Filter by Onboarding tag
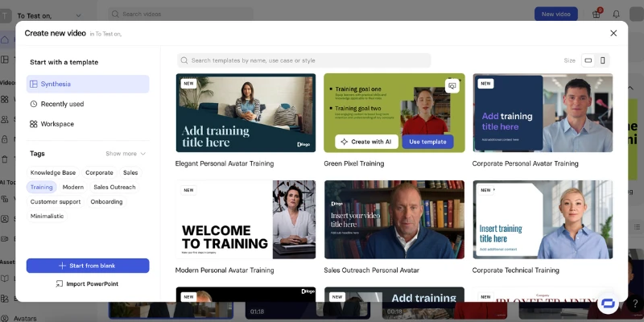This screenshot has width=644, height=322. (106, 202)
